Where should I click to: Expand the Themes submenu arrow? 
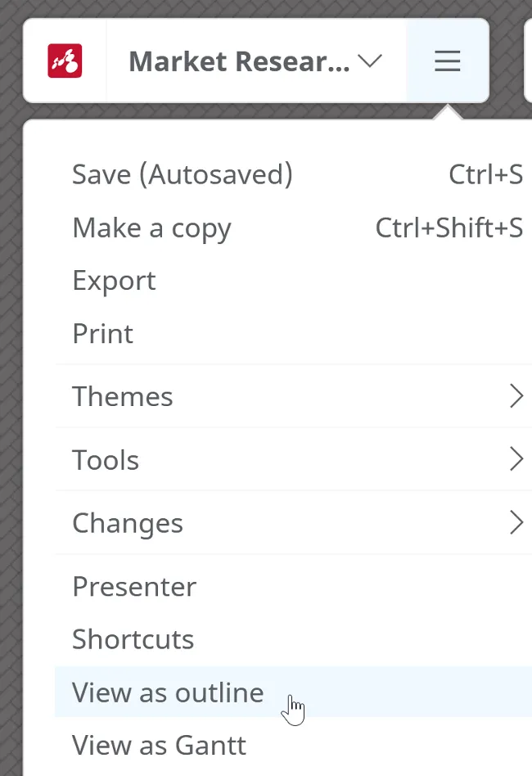(516, 396)
